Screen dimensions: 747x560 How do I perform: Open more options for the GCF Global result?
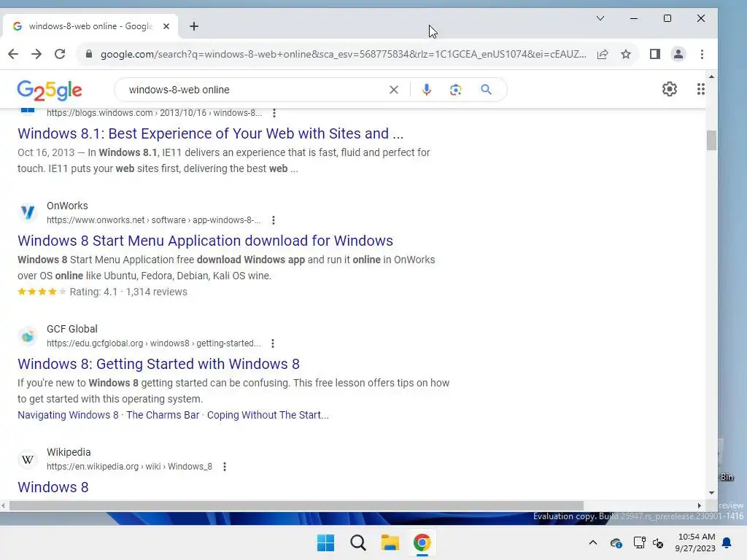point(273,343)
